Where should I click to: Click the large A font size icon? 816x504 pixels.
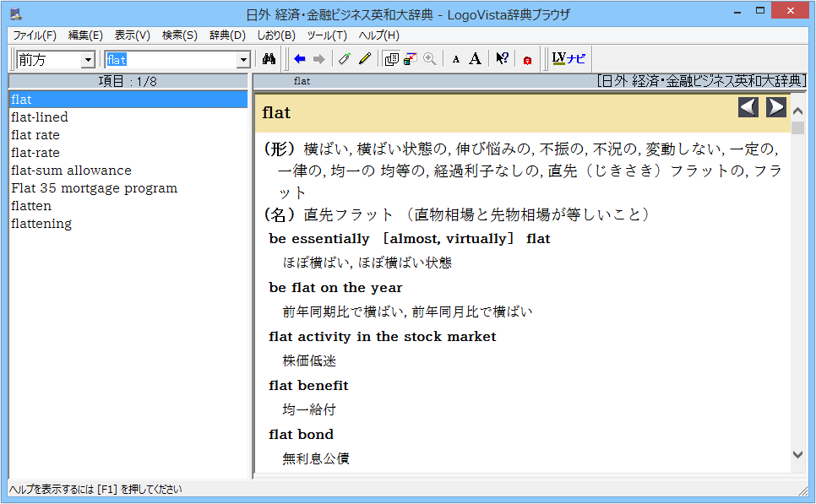tap(476, 59)
